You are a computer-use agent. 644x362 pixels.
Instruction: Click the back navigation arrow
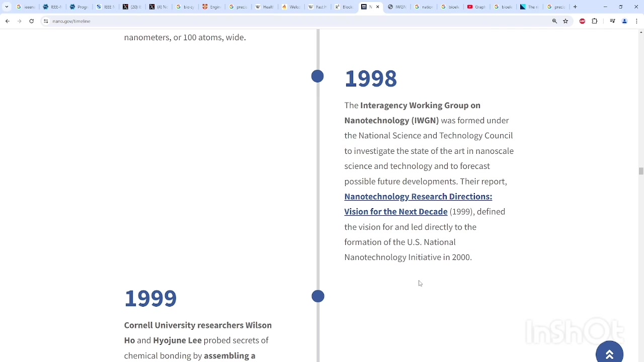coord(7,21)
